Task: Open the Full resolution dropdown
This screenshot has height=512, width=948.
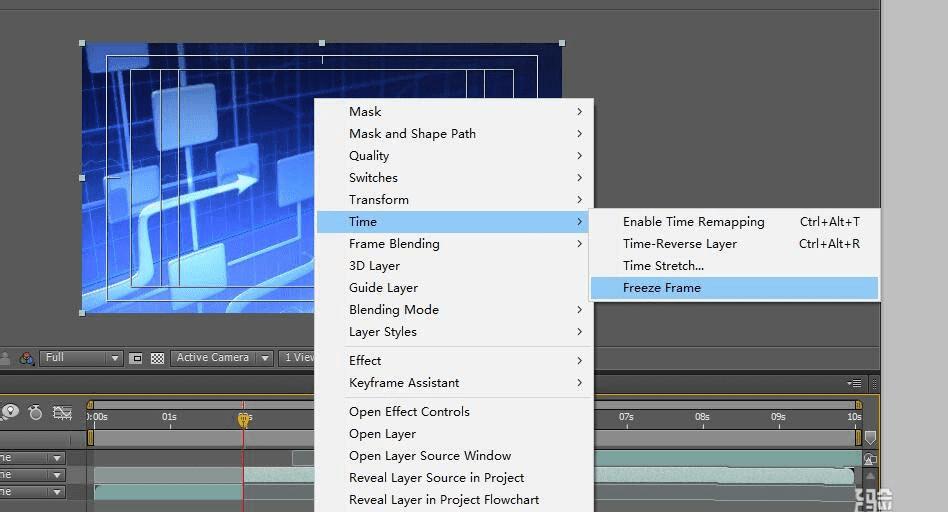Action: [x=81, y=358]
